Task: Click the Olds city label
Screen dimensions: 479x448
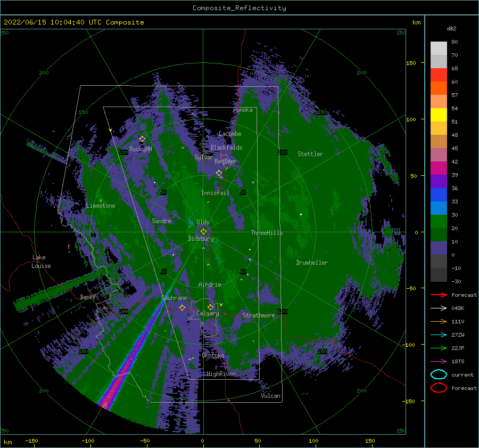Action: 203,222
